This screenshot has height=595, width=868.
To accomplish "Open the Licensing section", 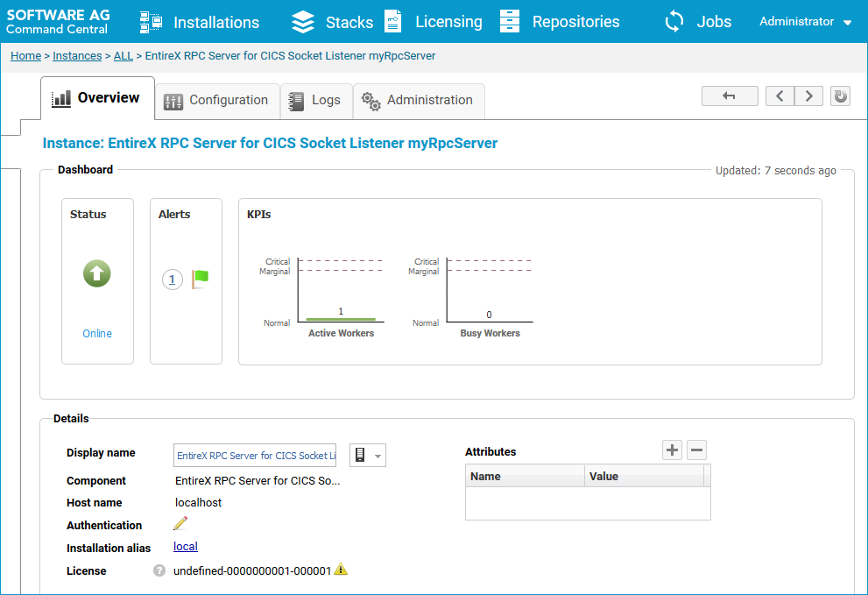I will click(x=448, y=22).
